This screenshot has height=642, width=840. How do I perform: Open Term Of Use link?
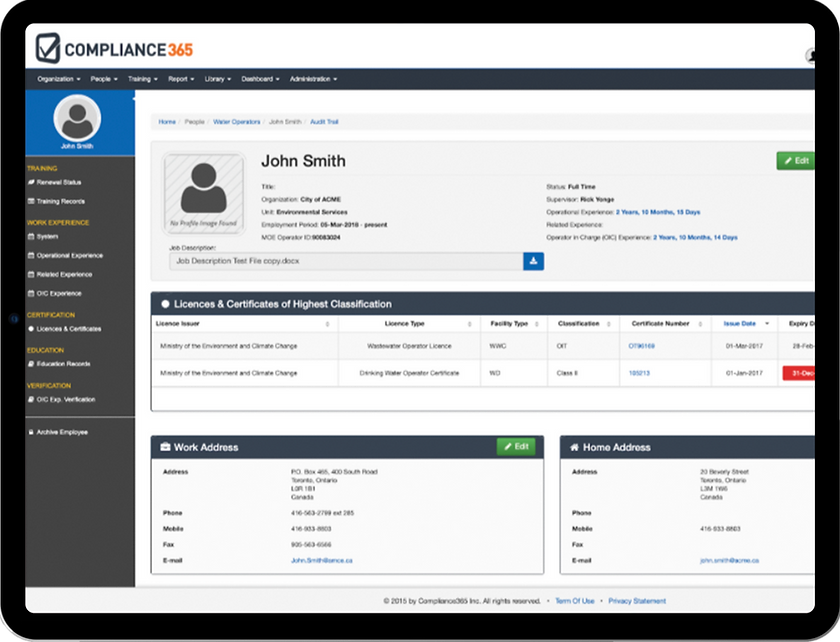point(575,601)
